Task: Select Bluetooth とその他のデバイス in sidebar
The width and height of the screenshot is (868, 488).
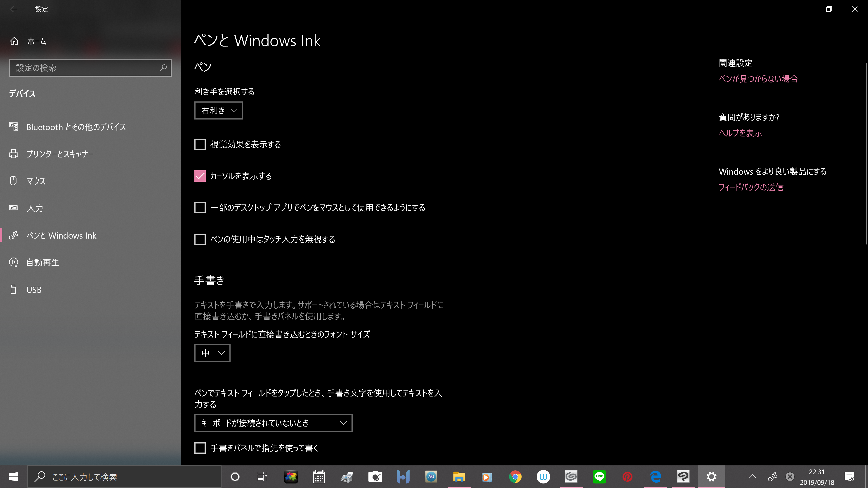Action: [76, 127]
